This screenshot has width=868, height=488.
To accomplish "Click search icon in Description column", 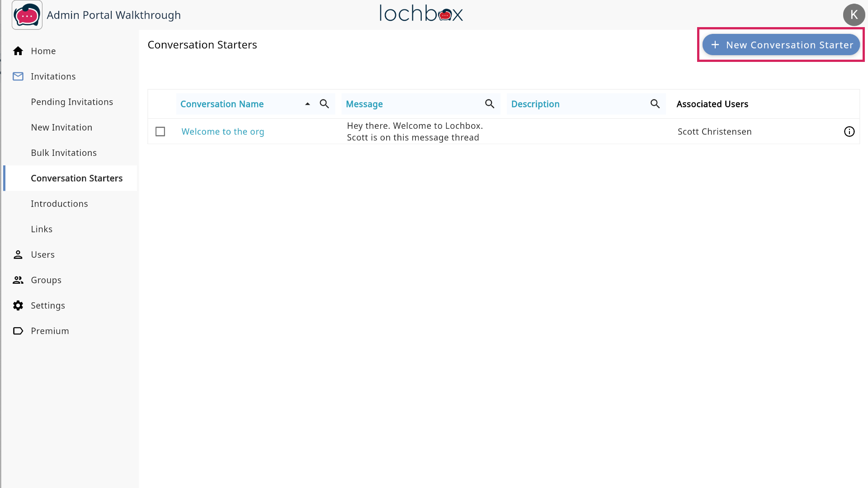I will coord(655,104).
